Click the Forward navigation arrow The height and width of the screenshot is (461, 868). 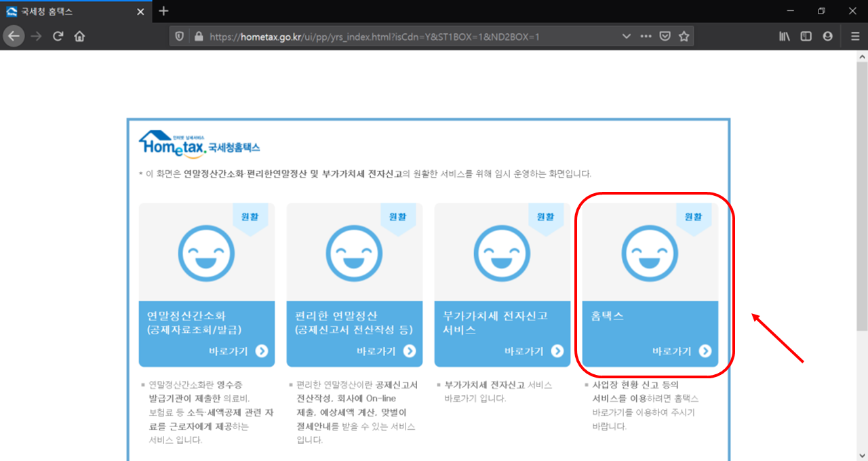pyautogui.click(x=36, y=37)
